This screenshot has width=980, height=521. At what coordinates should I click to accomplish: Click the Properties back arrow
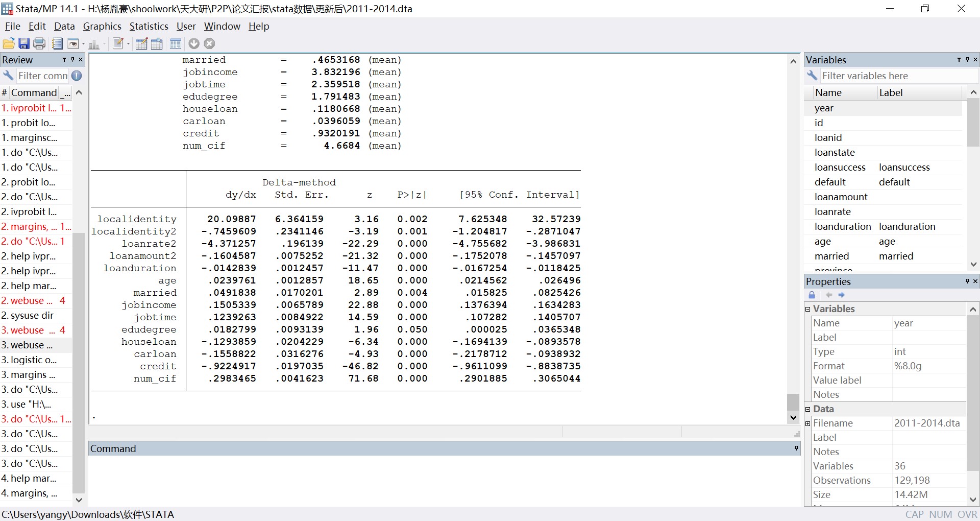click(x=829, y=295)
